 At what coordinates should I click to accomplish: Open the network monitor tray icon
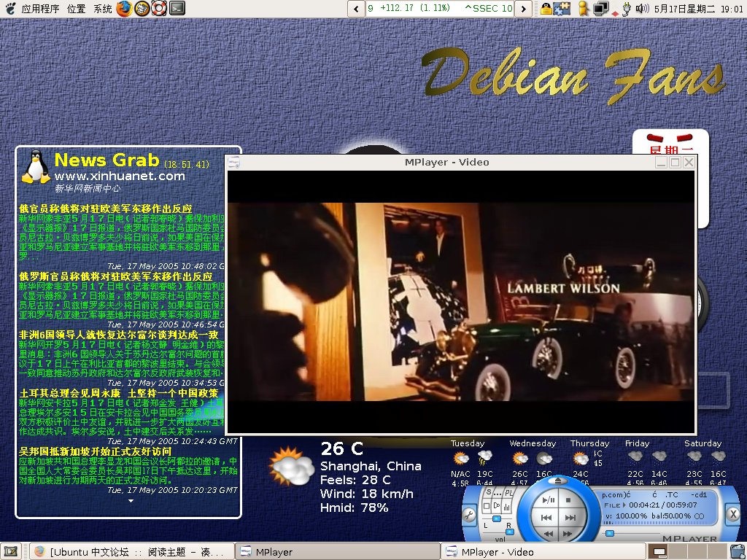point(600,8)
